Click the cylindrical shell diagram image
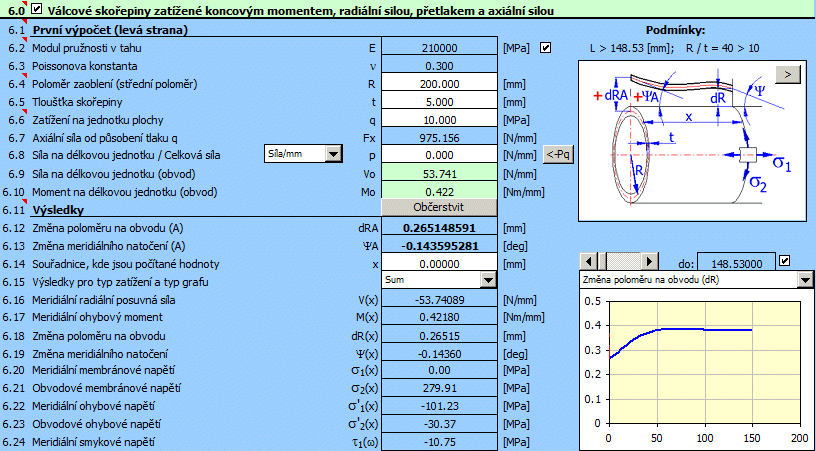Image resolution: width=816 pixels, height=451 pixels. pyautogui.click(x=693, y=141)
